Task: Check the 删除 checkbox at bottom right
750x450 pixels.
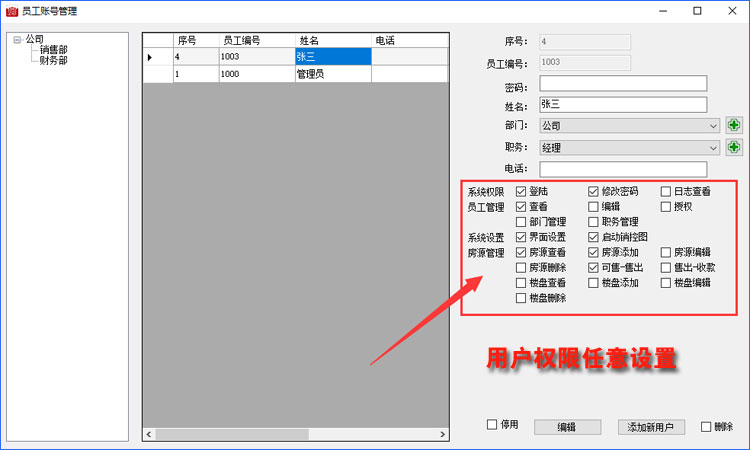Action: click(707, 426)
